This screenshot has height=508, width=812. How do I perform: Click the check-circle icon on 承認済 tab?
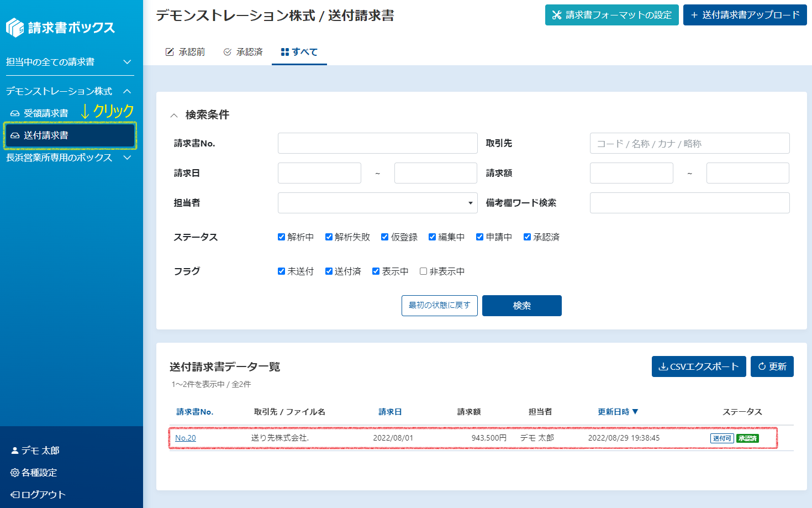pos(227,52)
